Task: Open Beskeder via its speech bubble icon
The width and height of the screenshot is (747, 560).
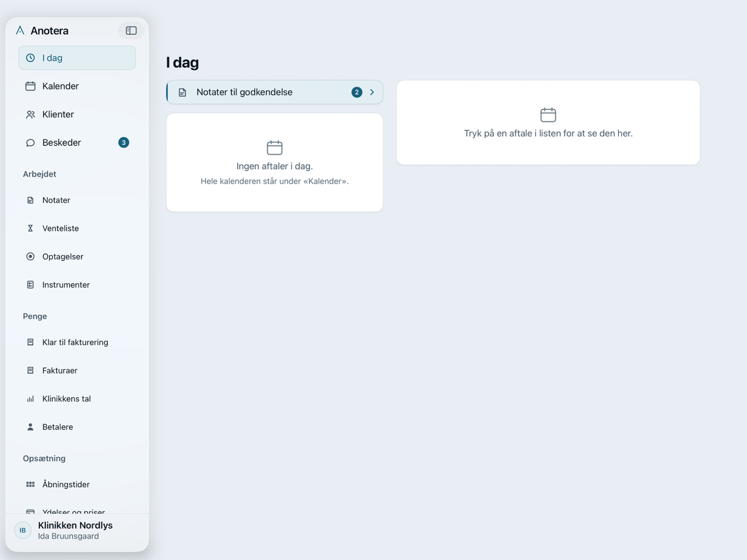Action: pyautogui.click(x=31, y=142)
